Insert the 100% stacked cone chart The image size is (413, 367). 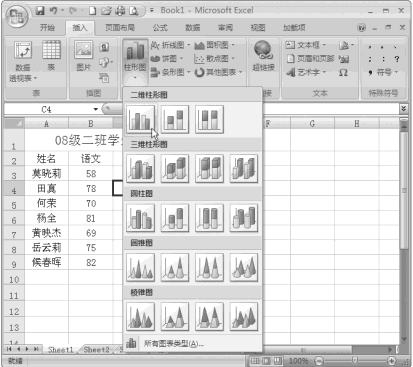209,267
